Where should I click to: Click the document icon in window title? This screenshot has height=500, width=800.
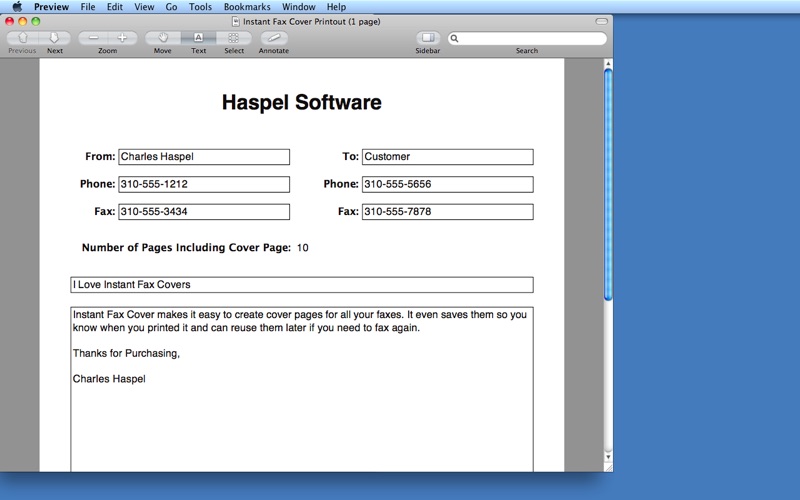point(236,21)
